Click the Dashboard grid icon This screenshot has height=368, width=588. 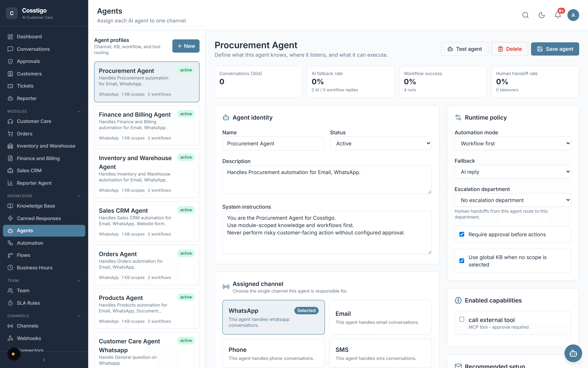click(10, 37)
